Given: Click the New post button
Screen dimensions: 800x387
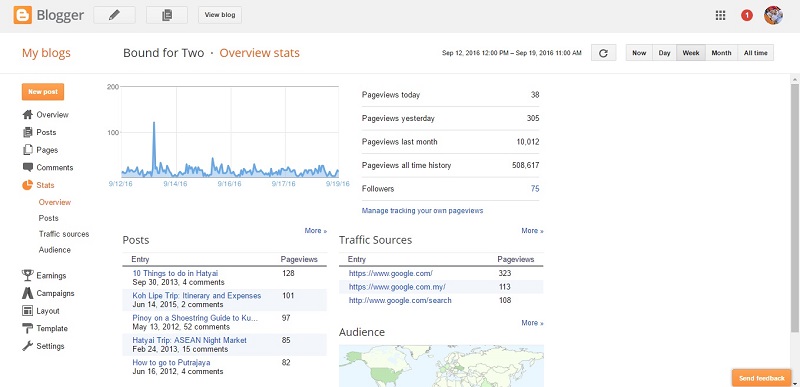Looking at the screenshot, I should [43, 92].
